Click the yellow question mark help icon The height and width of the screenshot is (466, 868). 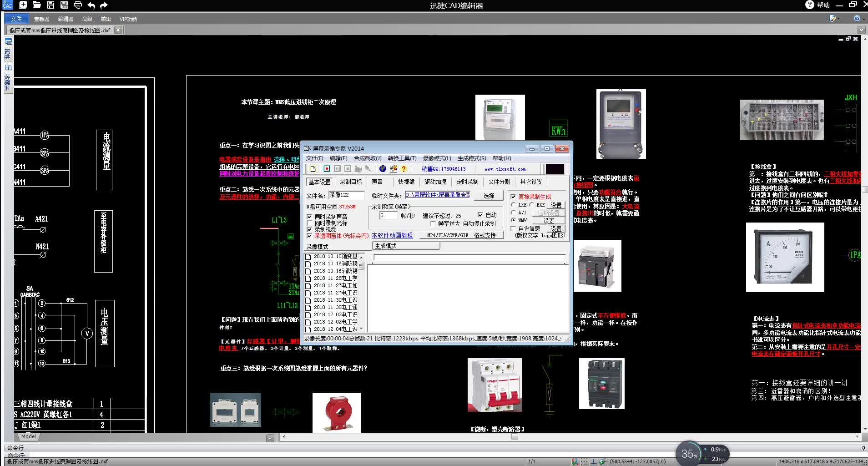coord(404,169)
